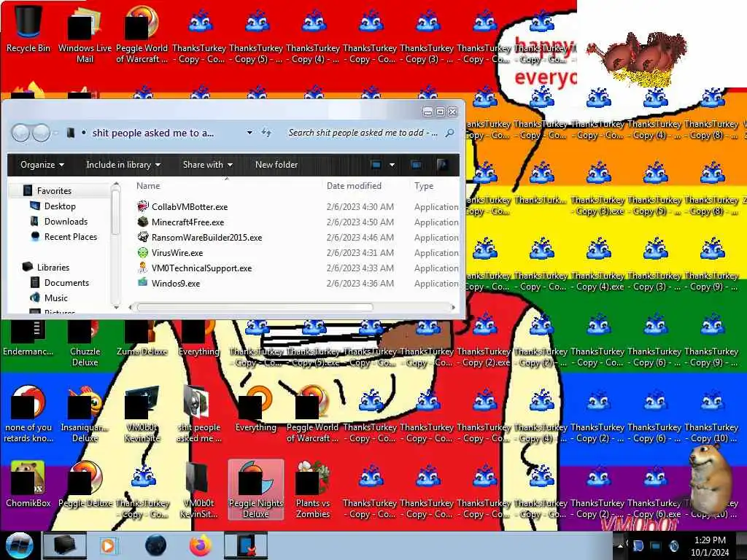This screenshot has height=560, width=747.
Task: Open Include in library menu
Action: (123, 165)
